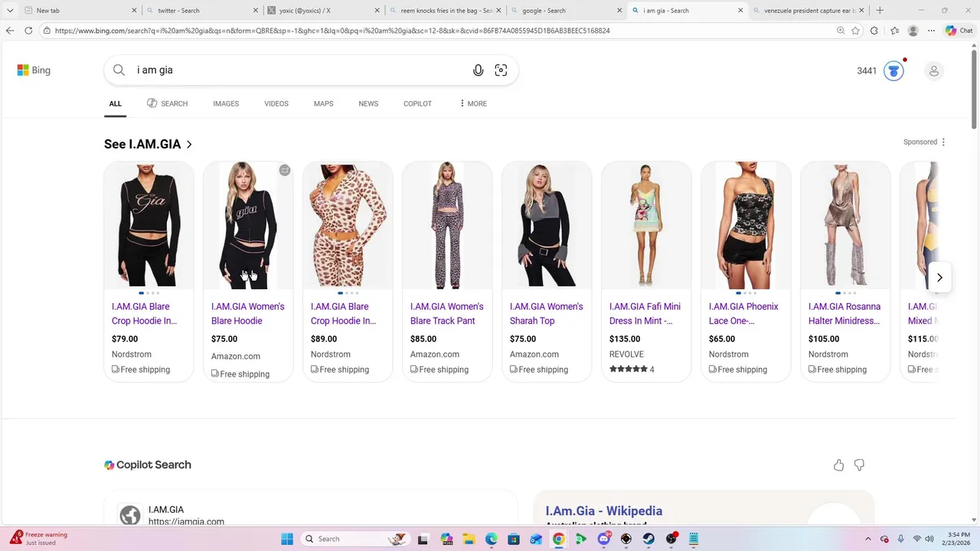Open I.AM.GIA Women's Sharah Top link

546,314
